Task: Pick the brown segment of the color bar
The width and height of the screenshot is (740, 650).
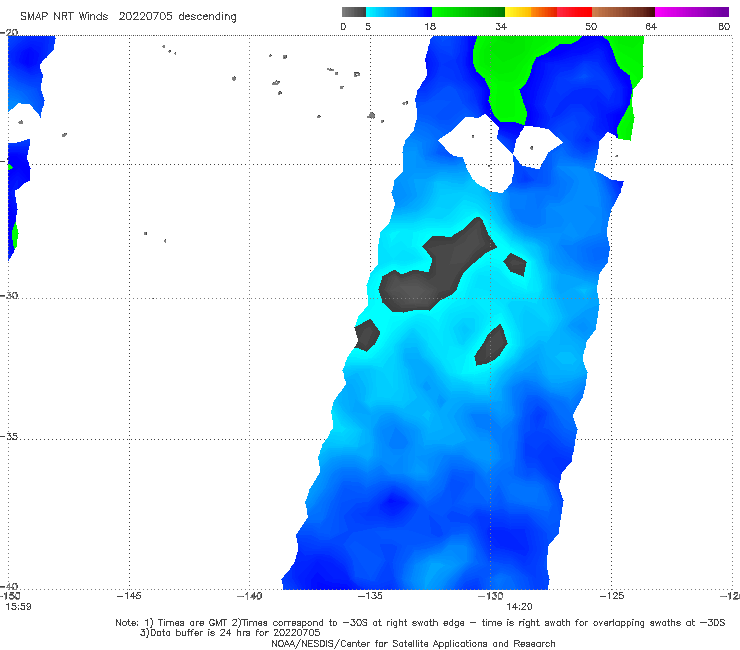Action: (x=623, y=12)
